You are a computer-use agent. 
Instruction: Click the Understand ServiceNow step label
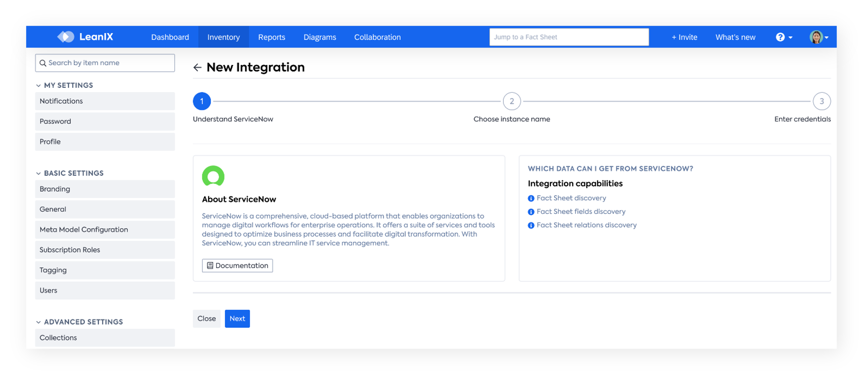pyautogui.click(x=233, y=119)
